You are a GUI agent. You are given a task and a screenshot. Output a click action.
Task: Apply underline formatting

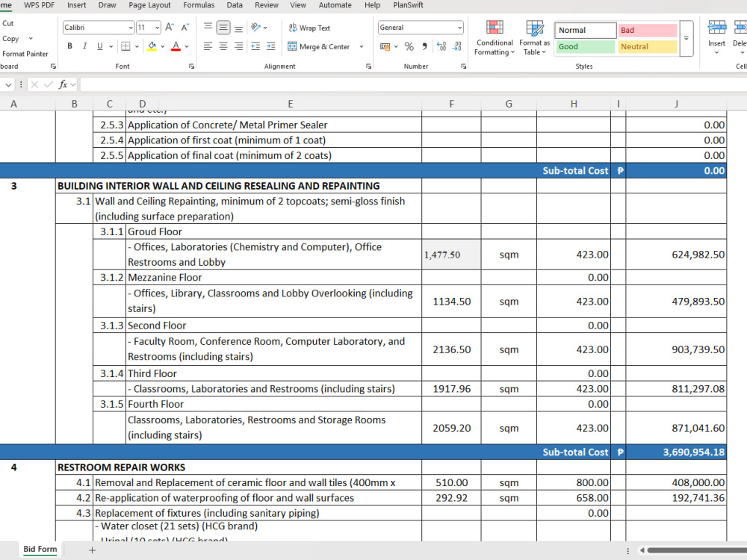99,46
